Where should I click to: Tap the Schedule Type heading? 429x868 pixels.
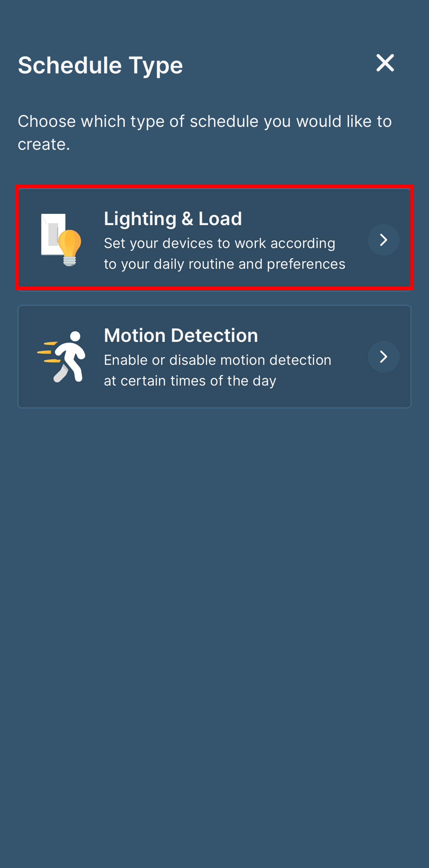click(100, 65)
